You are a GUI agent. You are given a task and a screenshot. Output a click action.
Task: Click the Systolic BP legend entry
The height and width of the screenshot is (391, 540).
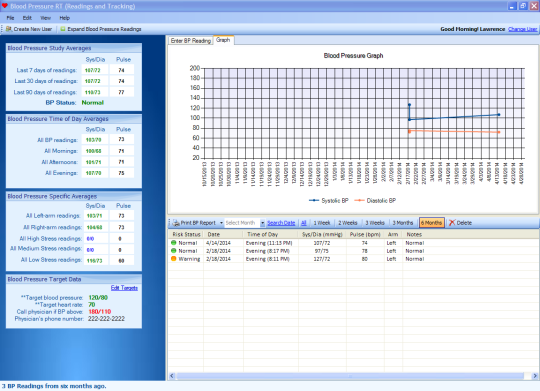[329, 200]
